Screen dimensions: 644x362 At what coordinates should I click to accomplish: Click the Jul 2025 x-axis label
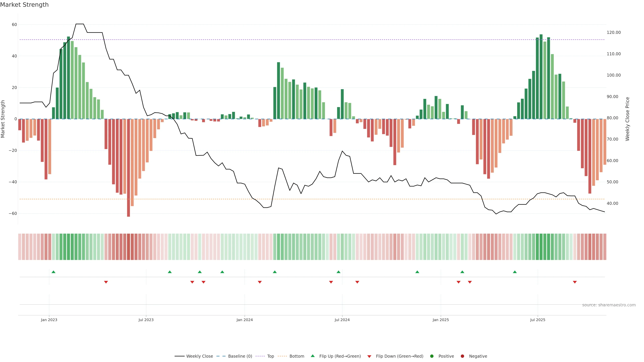(x=538, y=320)
